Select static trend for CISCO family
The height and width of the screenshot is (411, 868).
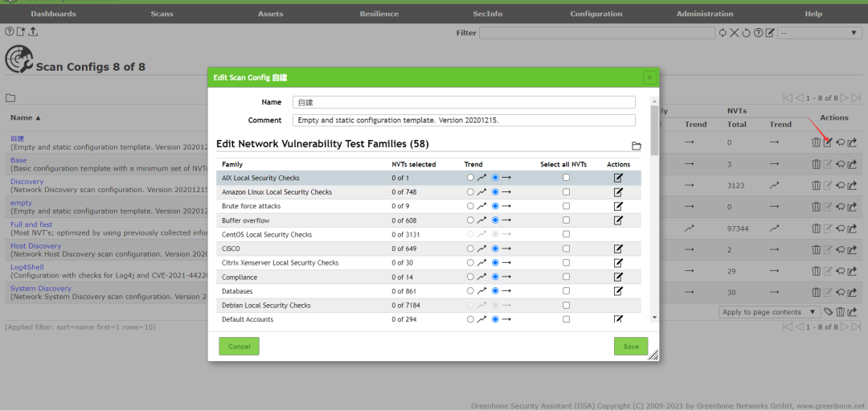point(495,249)
